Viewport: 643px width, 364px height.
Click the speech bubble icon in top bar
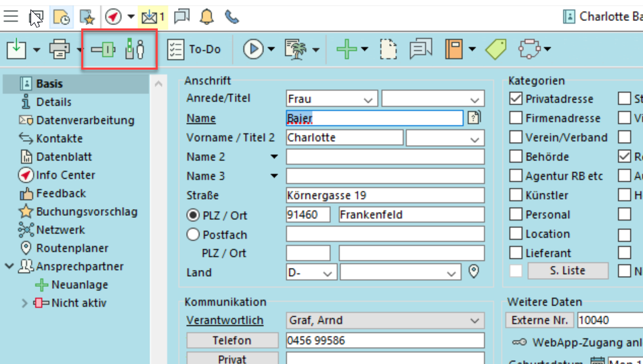pos(181,16)
